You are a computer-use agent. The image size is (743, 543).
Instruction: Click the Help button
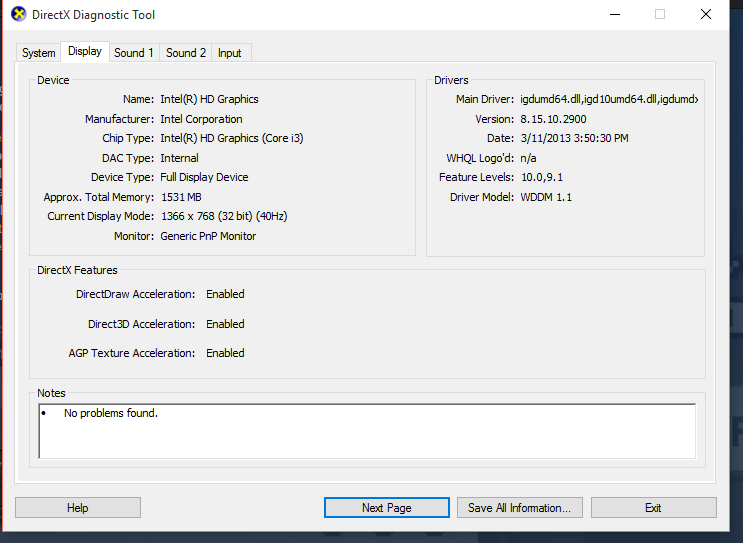click(x=78, y=507)
